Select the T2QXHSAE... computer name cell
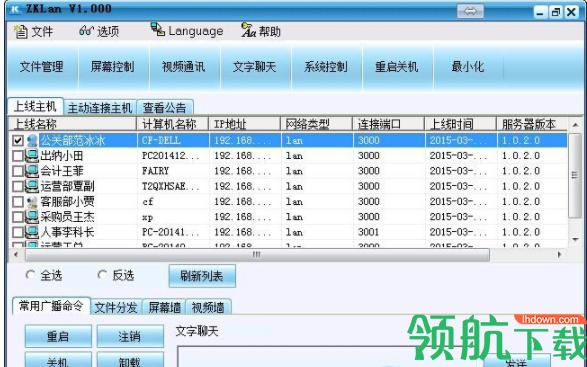 coord(173,186)
